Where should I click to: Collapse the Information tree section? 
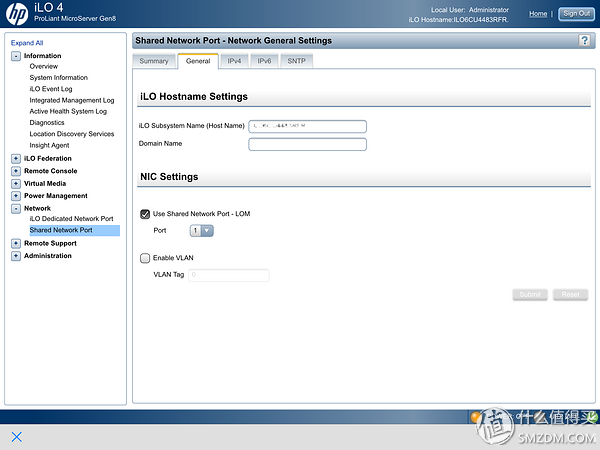click(x=16, y=56)
